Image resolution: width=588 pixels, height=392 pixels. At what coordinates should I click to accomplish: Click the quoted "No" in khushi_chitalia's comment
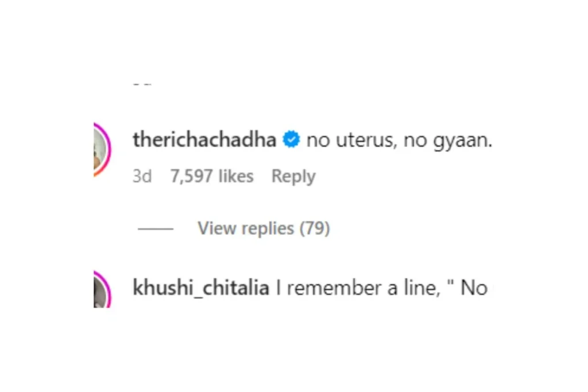474,288
